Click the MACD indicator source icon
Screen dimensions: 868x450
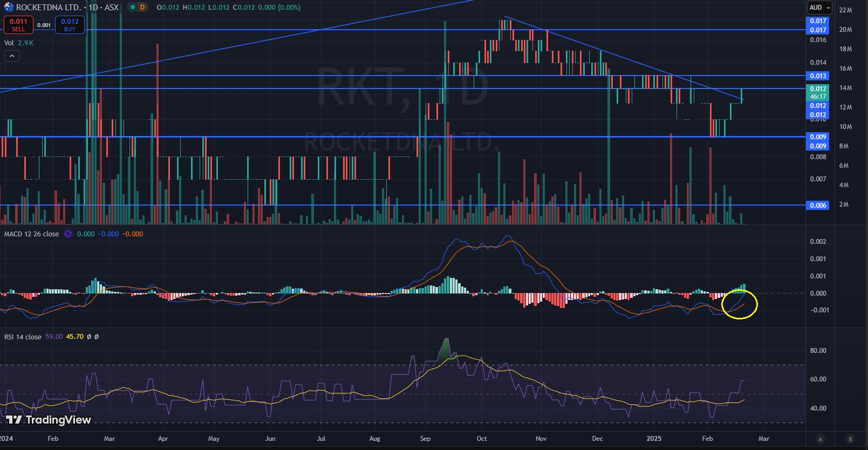[68, 234]
